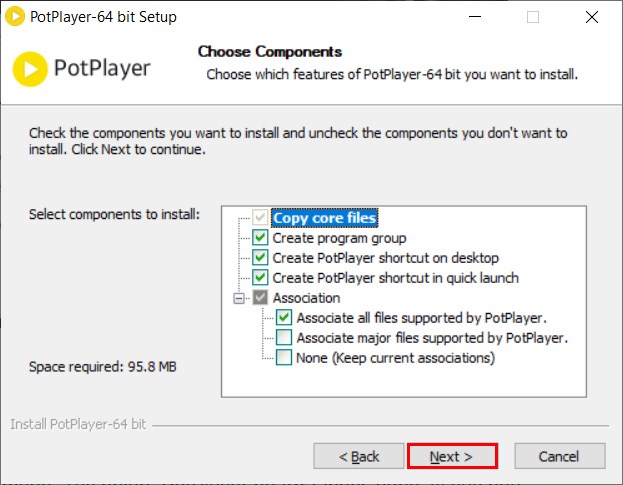The width and height of the screenshot is (623, 485).
Task: Click the greyed Copy core files checkbox
Action: coord(260,218)
